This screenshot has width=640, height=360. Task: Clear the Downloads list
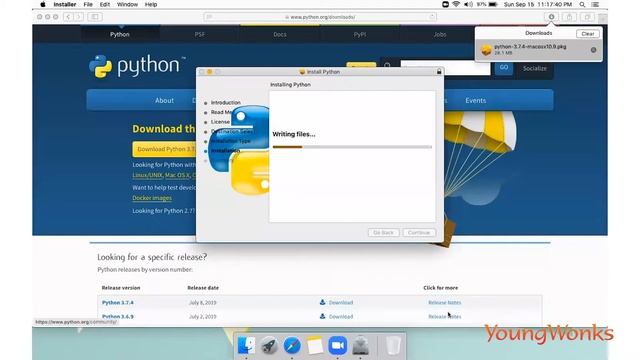[x=588, y=34]
